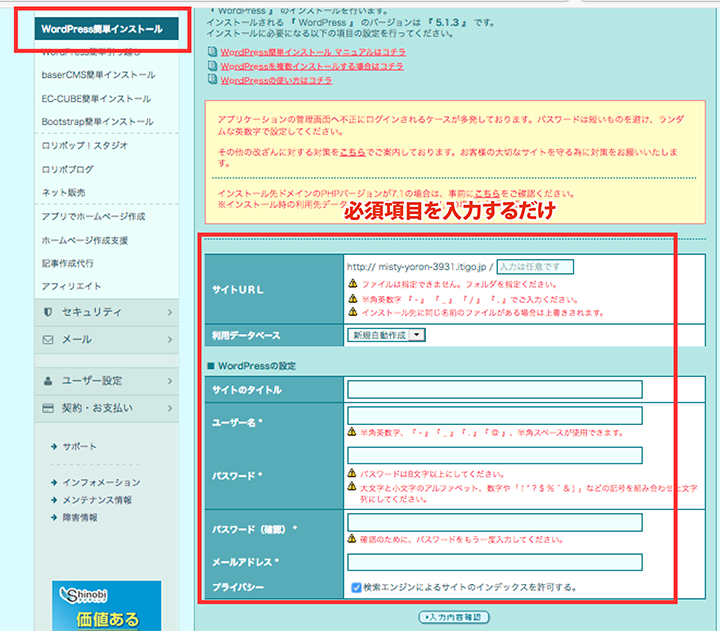Click 入力内容確認 button

click(x=454, y=617)
